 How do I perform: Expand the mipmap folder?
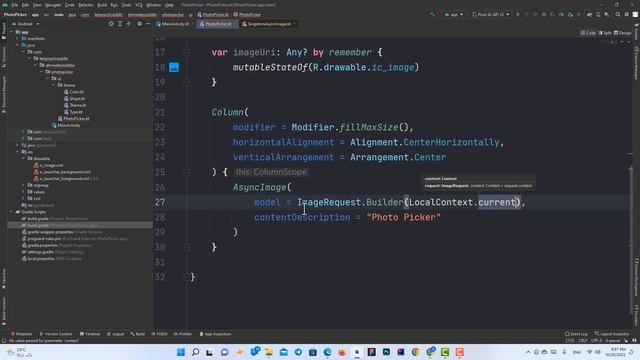[x=24, y=185]
